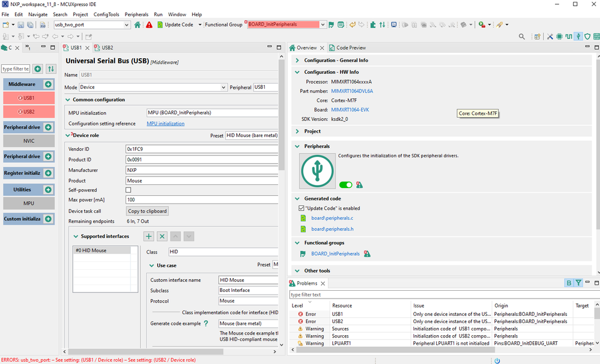Open the MIMXRT1064-EVK board link
The width and height of the screenshot is (600, 364).
[x=350, y=110]
